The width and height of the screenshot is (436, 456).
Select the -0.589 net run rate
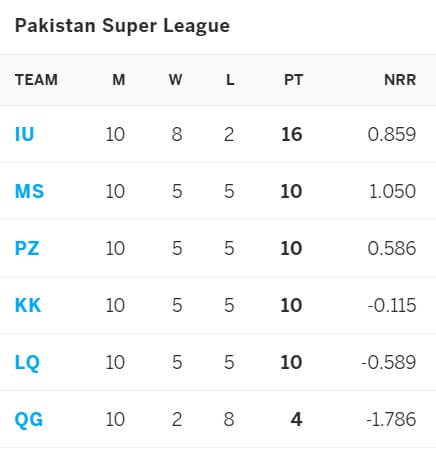coord(389,362)
